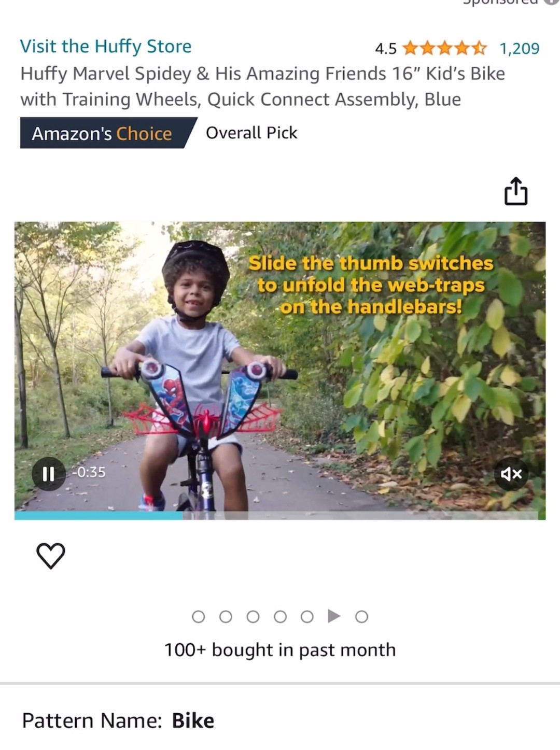Select the first image carousel dot

click(198, 616)
